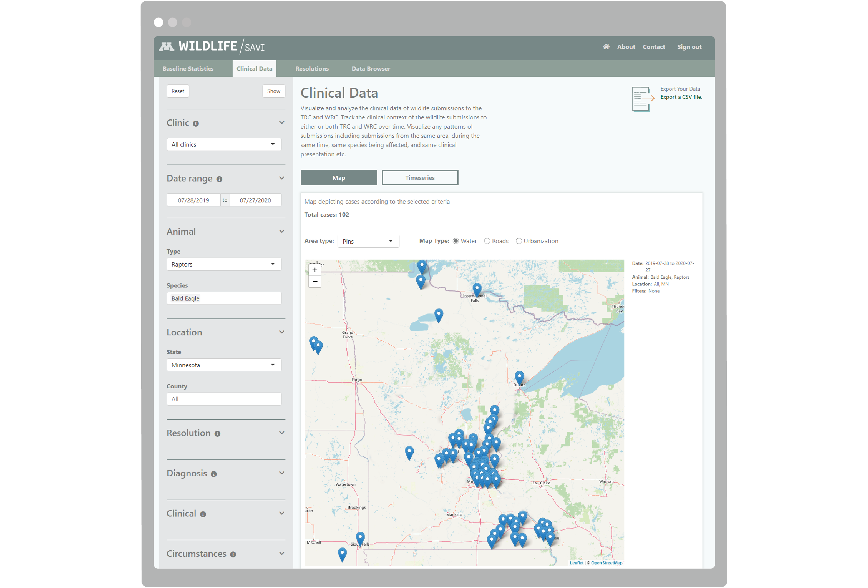Click the start date 07/28/2019 field
Viewport: 868px width, 588px height.
(x=193, y=201)
